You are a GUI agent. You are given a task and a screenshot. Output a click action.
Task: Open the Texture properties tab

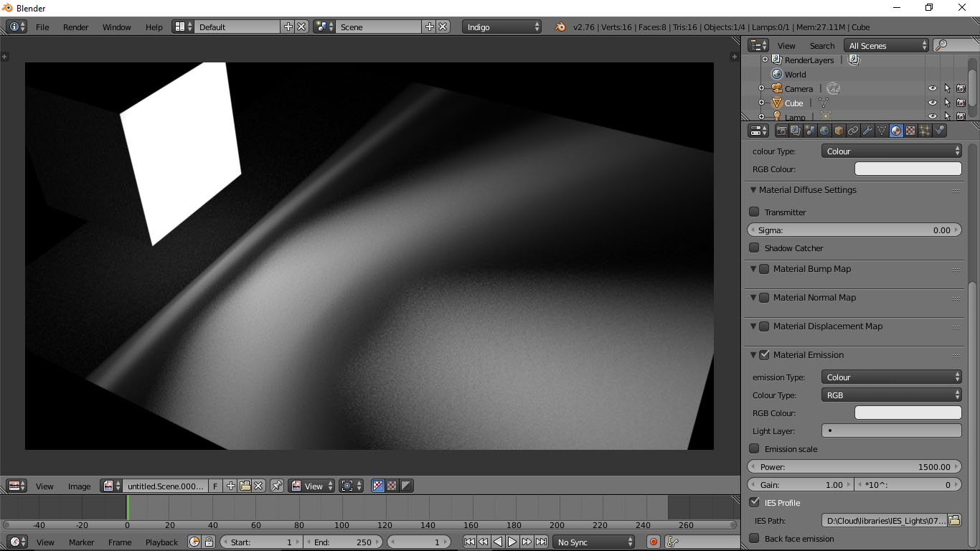(910, 131)
